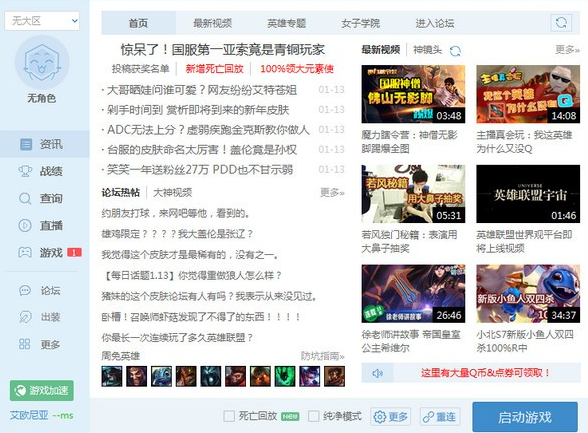This screenshot has height=433, width=588.
Task: Switch to the 首页 tab
Action: [138, 23]
